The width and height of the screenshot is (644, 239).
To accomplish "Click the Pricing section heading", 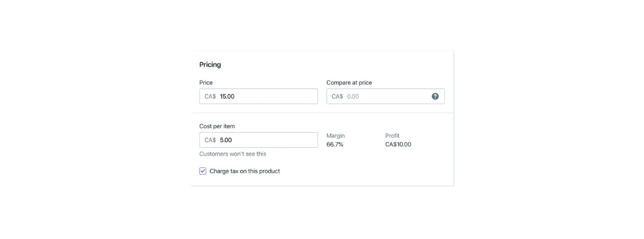I will (210, 64).
